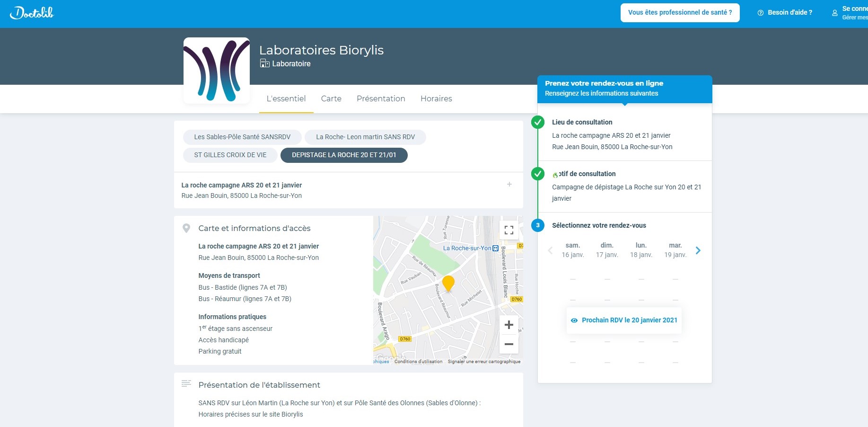Click the step 3 circle icon
The image size is (868, 427).
coord(538,225)
